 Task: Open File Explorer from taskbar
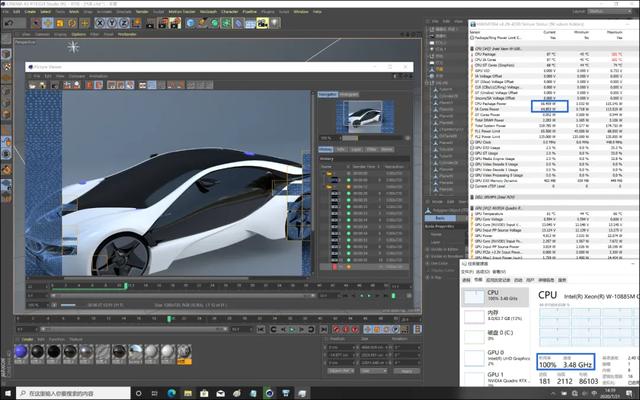[x=188, y=393]
